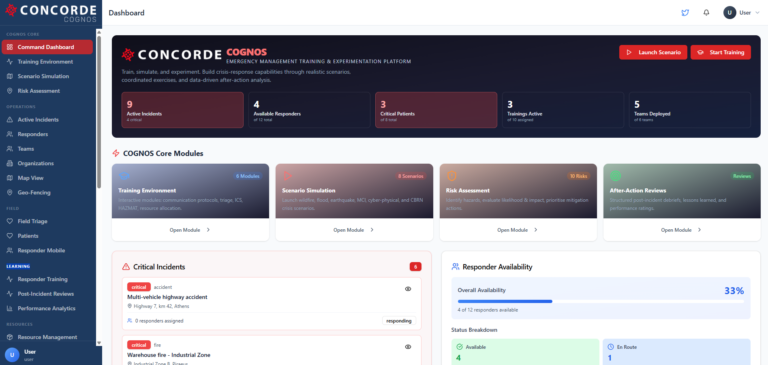Open Scenario Simulation sidebar item

pyautogui.click(x=47, y=76)
